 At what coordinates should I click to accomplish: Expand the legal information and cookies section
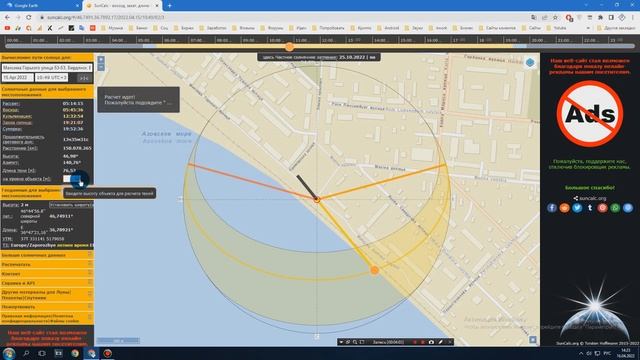click(47, 318)
